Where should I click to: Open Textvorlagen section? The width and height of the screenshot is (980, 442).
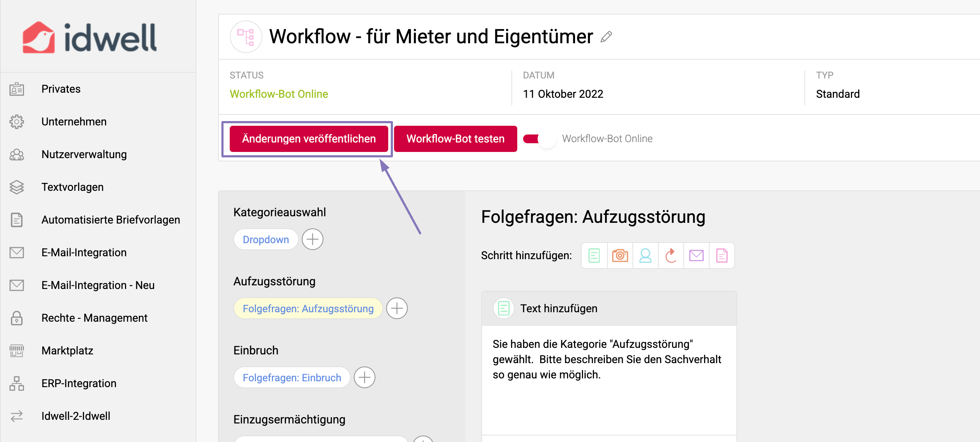point(72,187)
